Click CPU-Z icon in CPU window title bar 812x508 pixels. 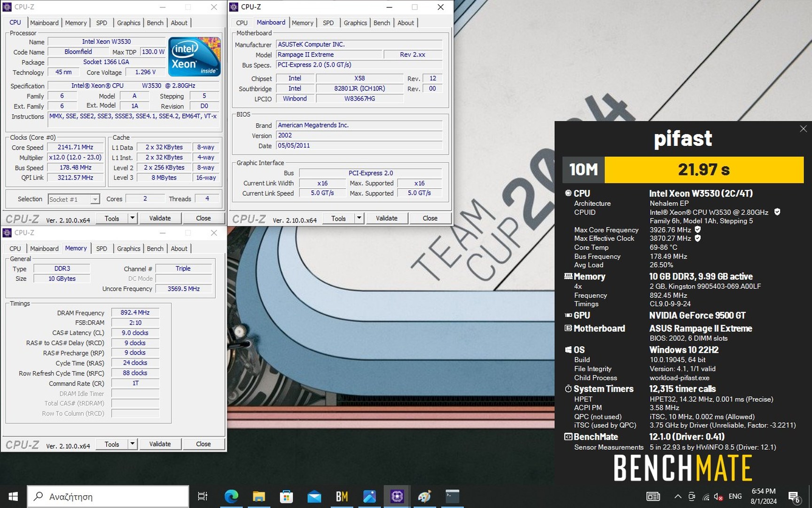point(7,7)
